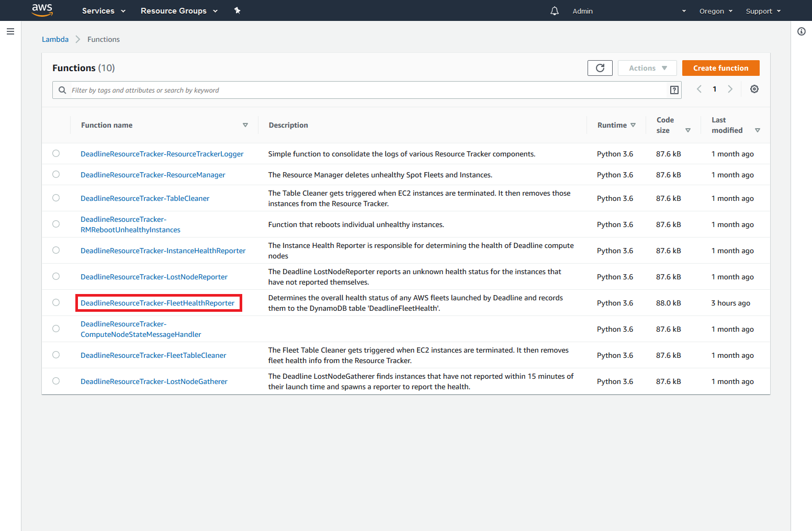Open DeadlineResourceTracker-ResourceTrackerLogger function
Viewport: 812px width, 531px height.
pyautogui.click(x=162, y=154)
